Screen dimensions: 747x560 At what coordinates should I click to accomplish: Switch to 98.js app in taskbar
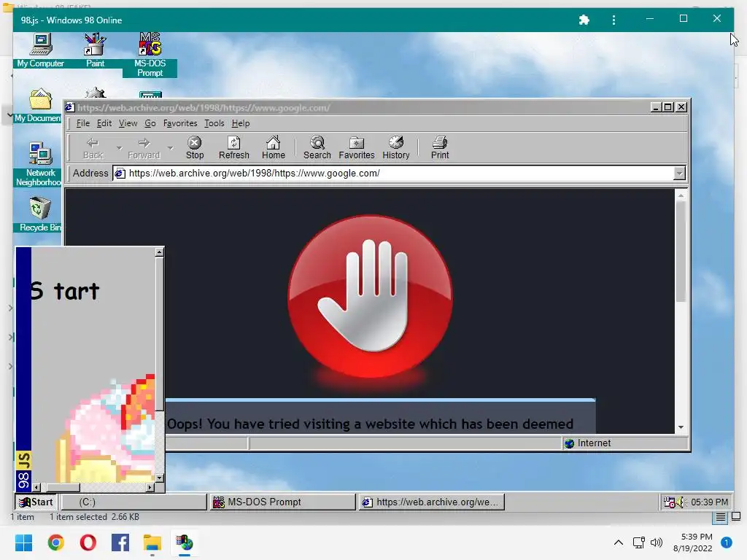click(185, 542)
